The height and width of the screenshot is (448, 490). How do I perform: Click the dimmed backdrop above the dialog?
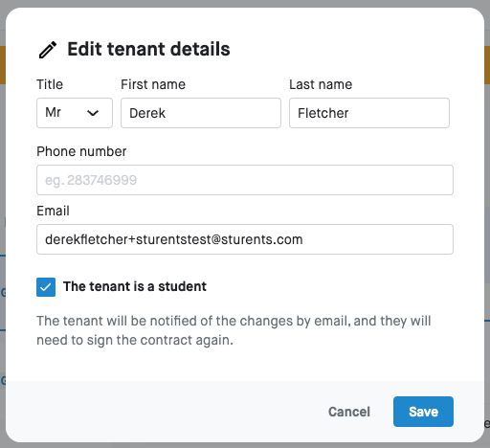pos(245,3)
